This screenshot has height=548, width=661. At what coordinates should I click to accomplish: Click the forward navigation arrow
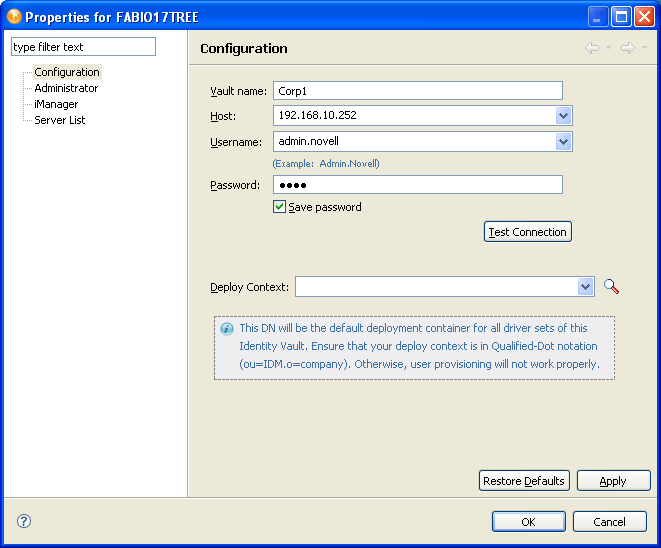click(627, 48)
